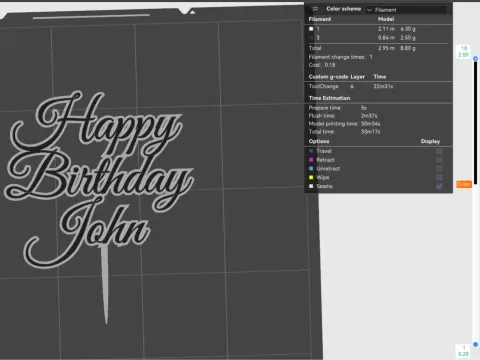Click filament 1 weight 6.30 g

tap(408, 29)
